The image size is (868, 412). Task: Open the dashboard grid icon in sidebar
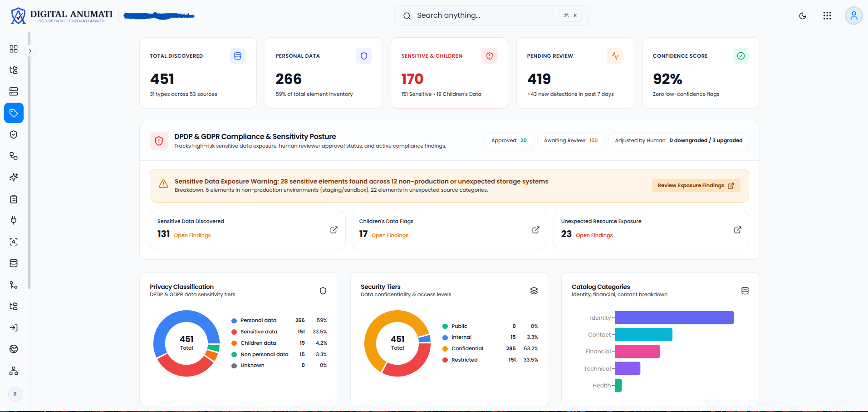(14, 49)
